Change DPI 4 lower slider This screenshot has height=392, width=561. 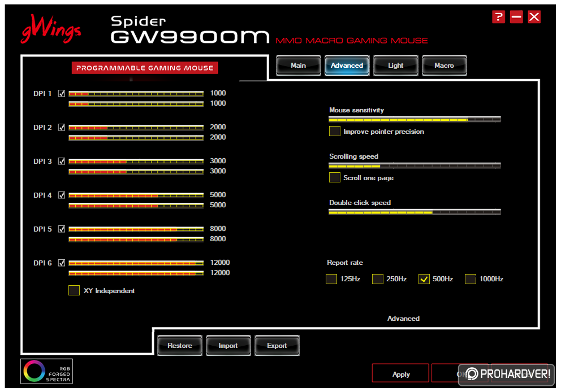[136, 206]
